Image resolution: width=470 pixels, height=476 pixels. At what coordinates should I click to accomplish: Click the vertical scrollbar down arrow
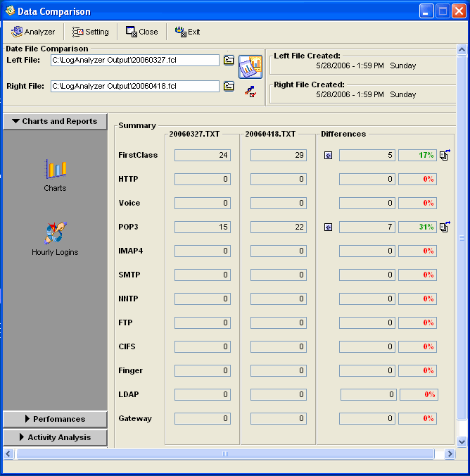[462, 441]
